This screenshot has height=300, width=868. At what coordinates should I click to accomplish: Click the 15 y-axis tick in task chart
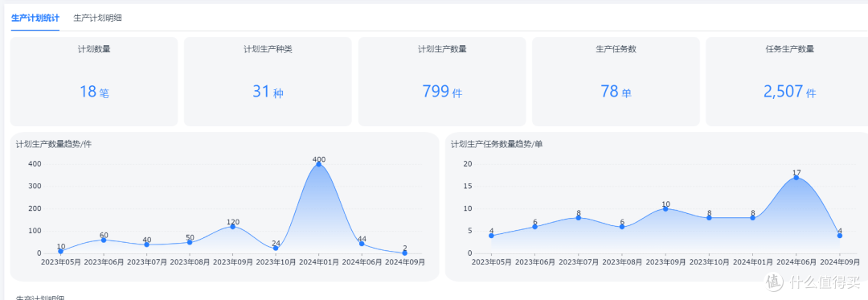(x=468, y=186)
